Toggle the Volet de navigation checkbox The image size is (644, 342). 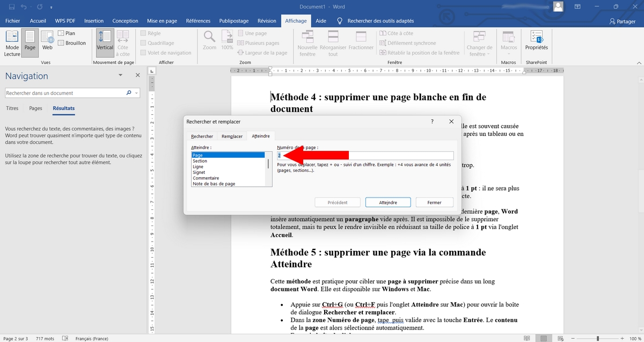pos(166,53)
